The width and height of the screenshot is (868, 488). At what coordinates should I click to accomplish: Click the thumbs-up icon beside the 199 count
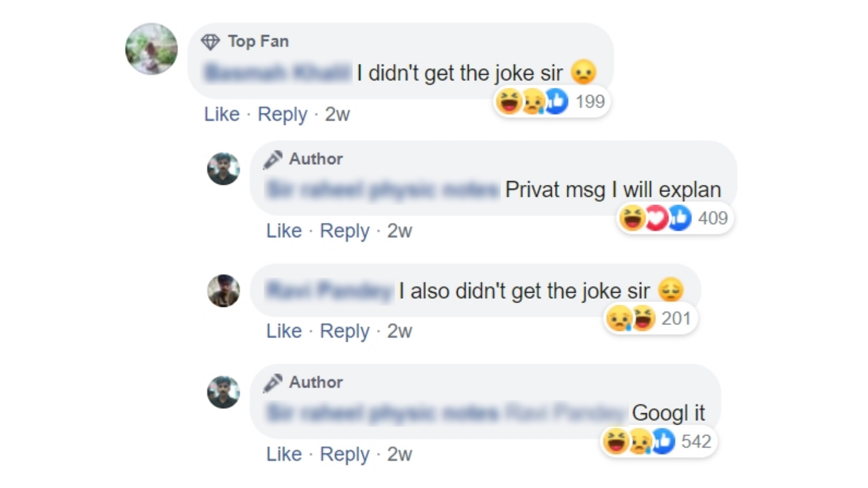click(554, 101)
